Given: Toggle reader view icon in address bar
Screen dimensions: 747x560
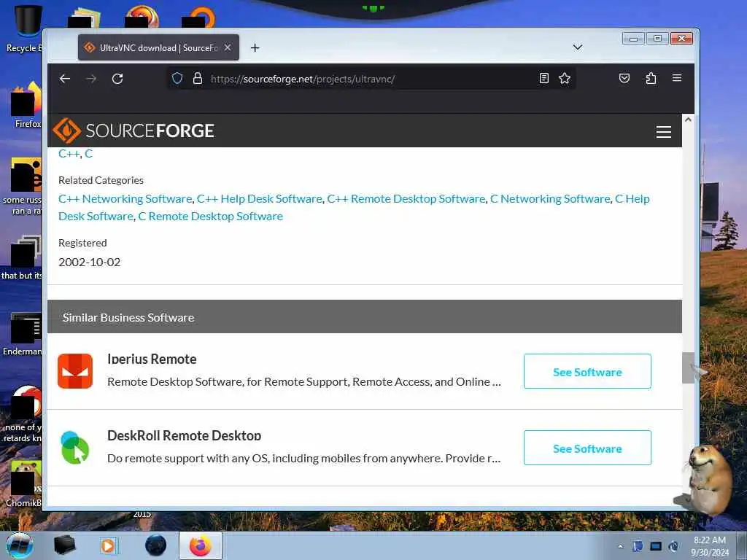Looking at the screenshot, I should point(543,78).
